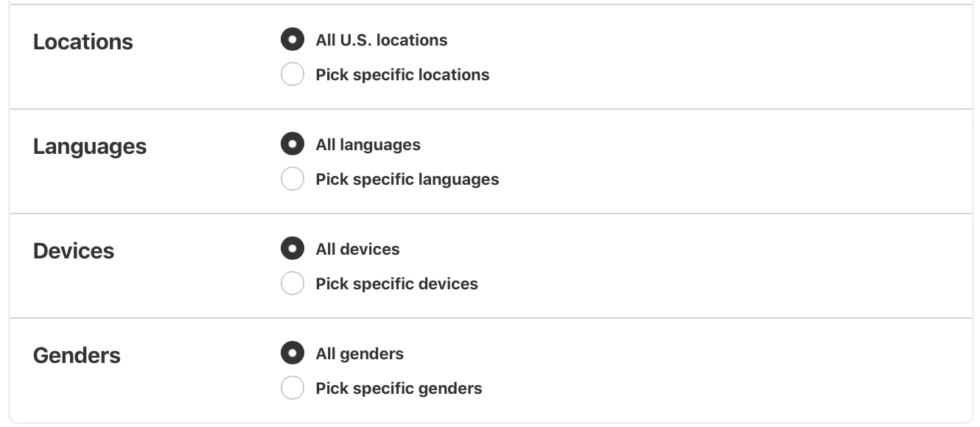Select the 'All genders' radio button

293,353
